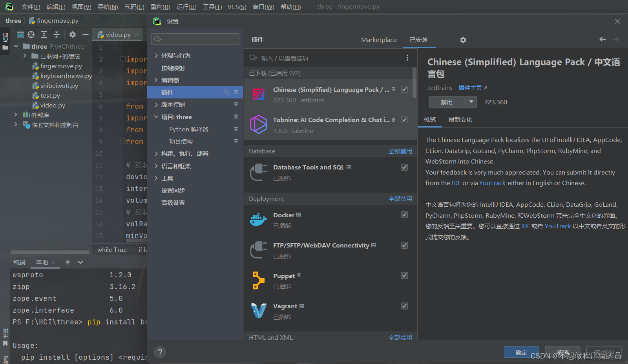Toggle Tabnine plugin checkbox
This screenshot has width=628, height=364.
click(404, 120)
